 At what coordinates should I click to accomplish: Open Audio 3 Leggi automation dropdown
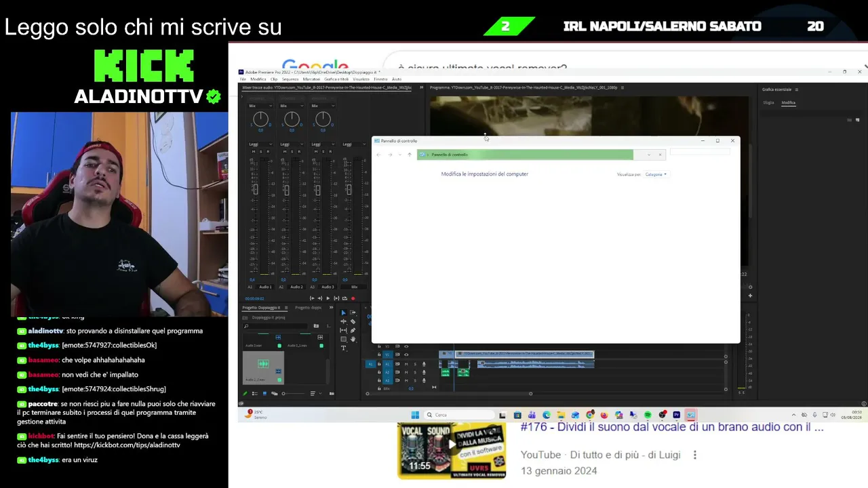point(323,144)
